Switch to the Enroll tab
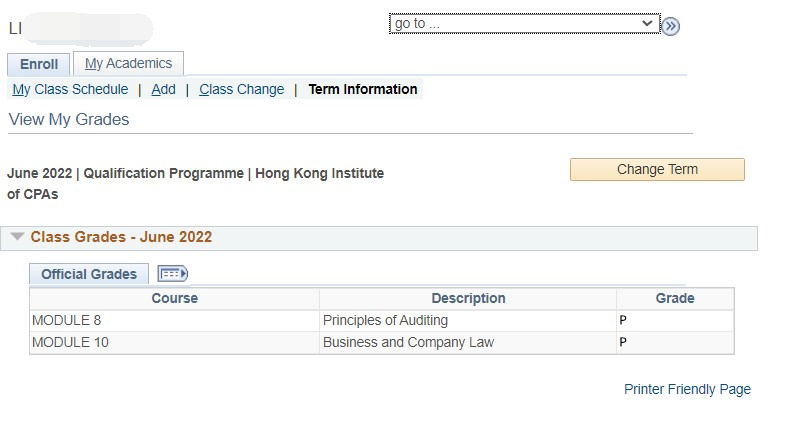The height and width of the screenshot is (427, 793). [39, 64]
